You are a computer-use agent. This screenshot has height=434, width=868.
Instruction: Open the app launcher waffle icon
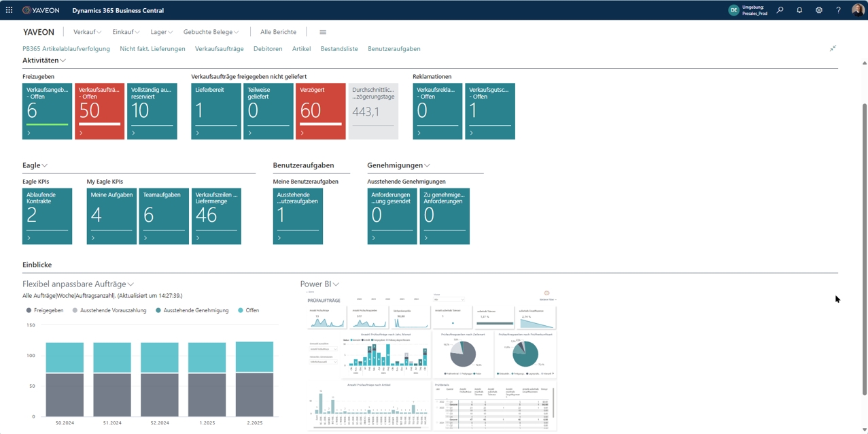(x=9, y=10)
